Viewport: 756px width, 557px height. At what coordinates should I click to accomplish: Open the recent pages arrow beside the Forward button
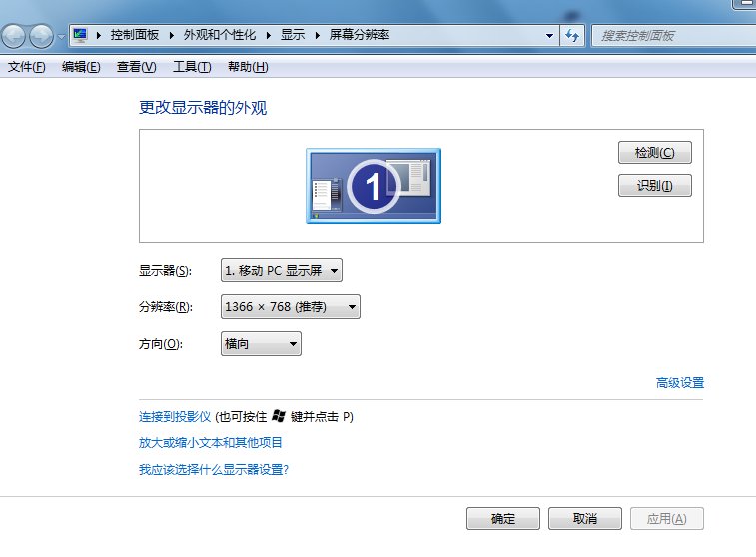pyautogui.click(x=61, y=37)
